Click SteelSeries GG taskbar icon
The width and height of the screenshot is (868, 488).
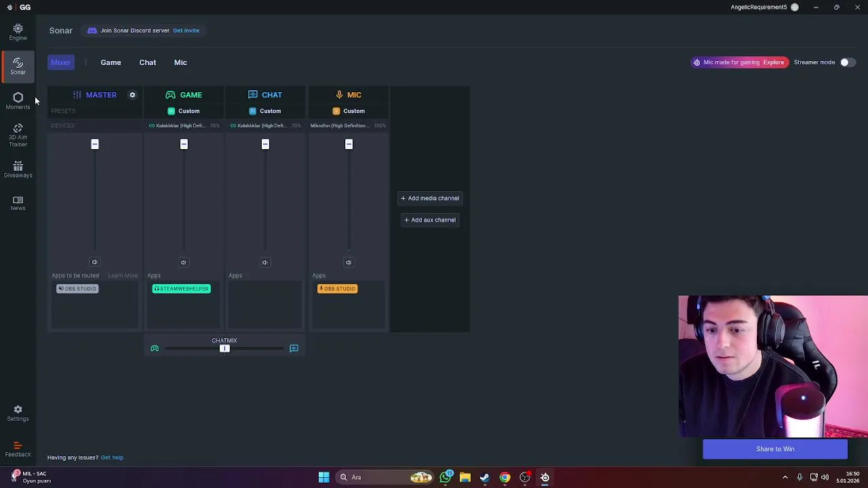pyautogui.click(x=545, y=477)
